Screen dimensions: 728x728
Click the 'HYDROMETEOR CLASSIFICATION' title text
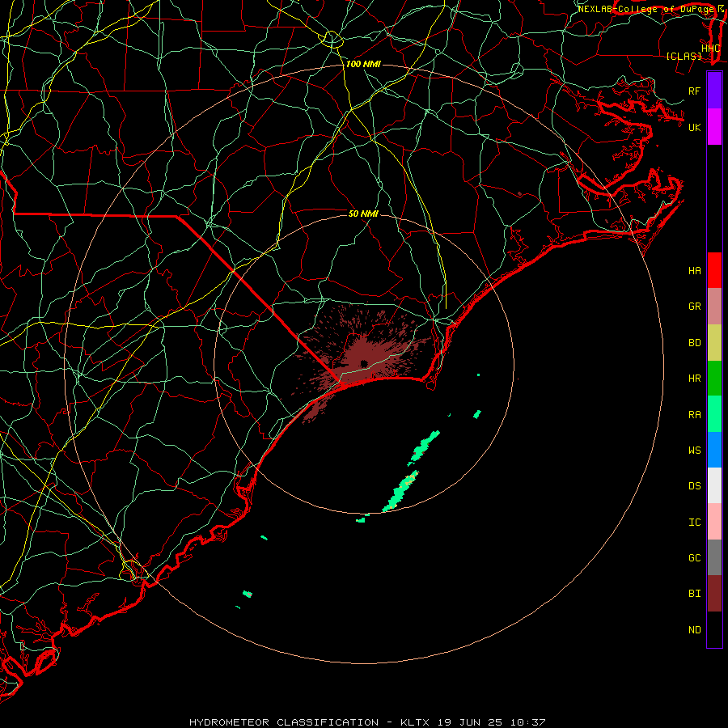(x=284, y=722)
